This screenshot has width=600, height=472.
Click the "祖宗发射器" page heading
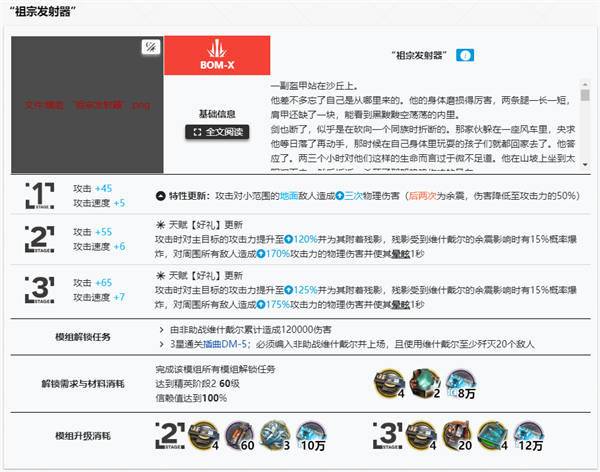tap(42, 11)
